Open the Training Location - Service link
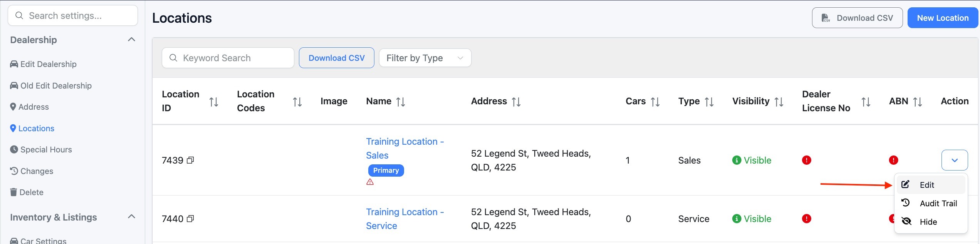 404,219
